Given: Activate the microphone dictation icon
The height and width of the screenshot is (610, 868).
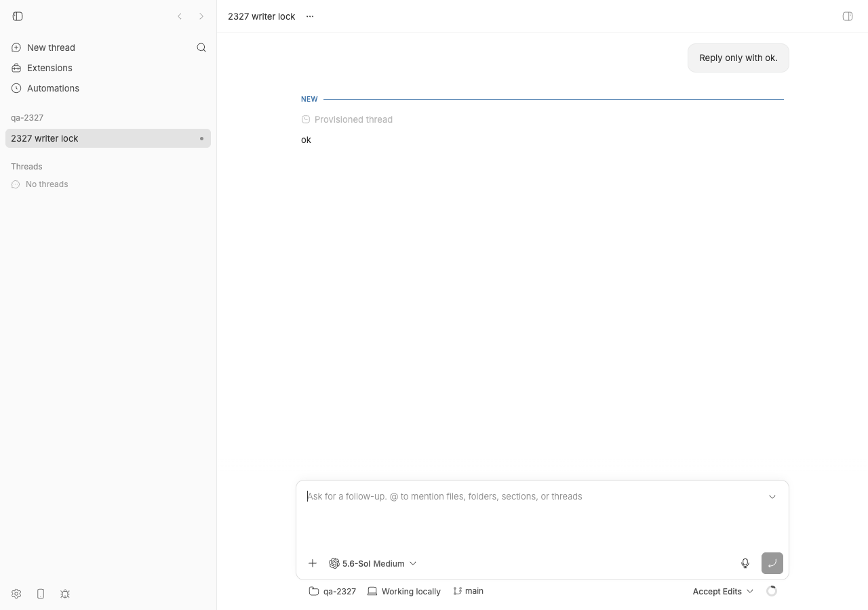Looking at the screenshot, I should click(745, 563).
